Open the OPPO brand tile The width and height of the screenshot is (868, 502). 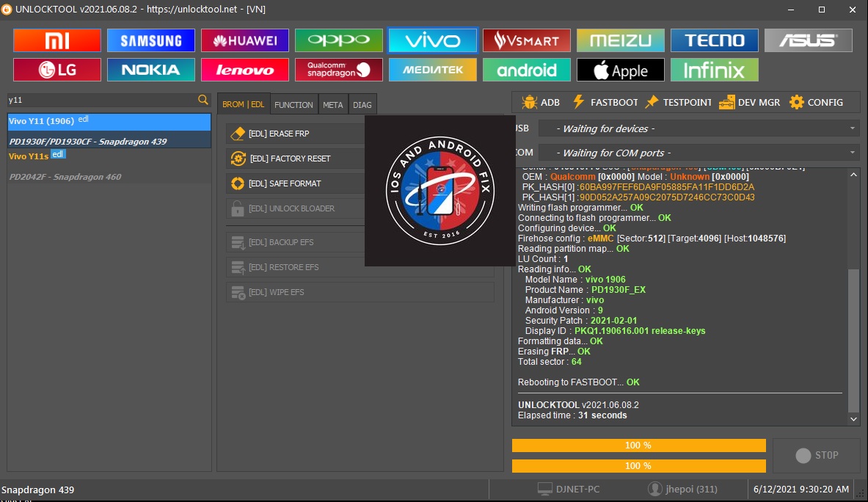(339, 40)
